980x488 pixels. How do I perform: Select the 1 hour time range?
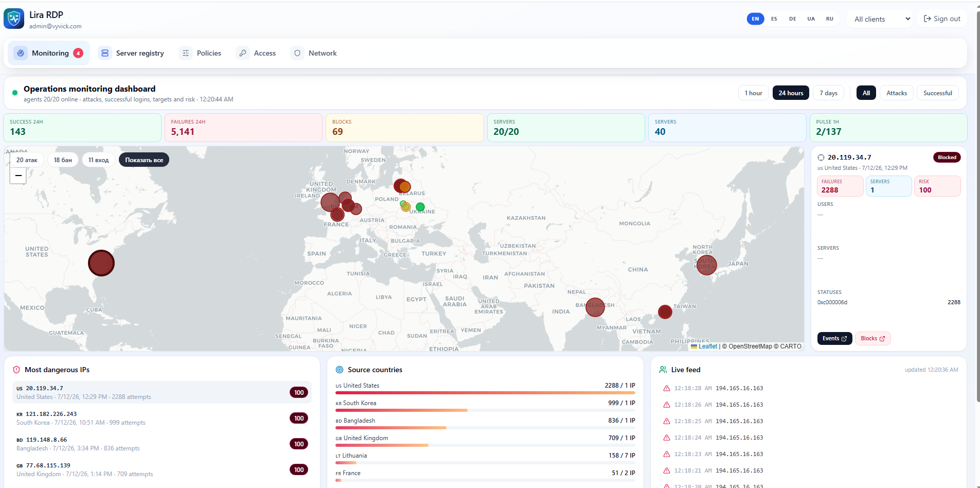point(754,93)
